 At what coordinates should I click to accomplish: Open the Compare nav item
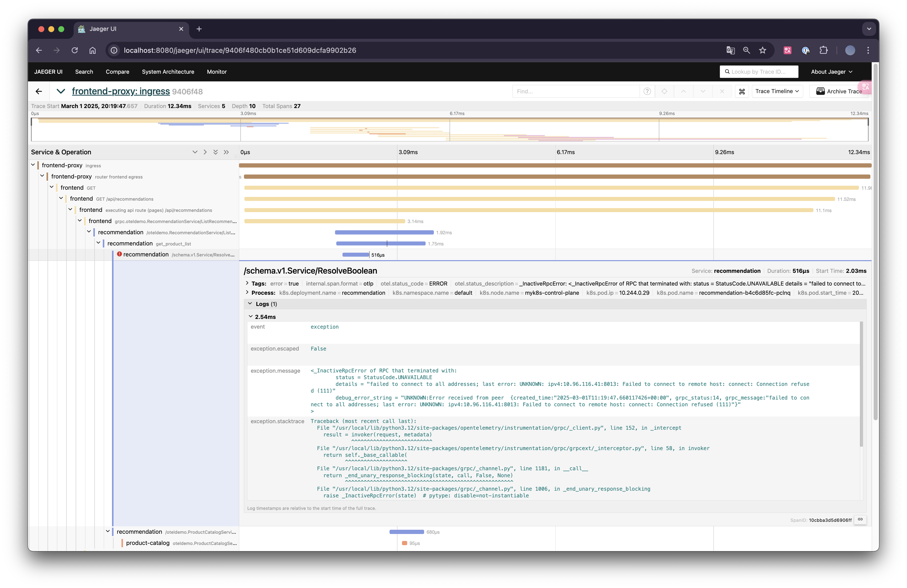point(117,72)
